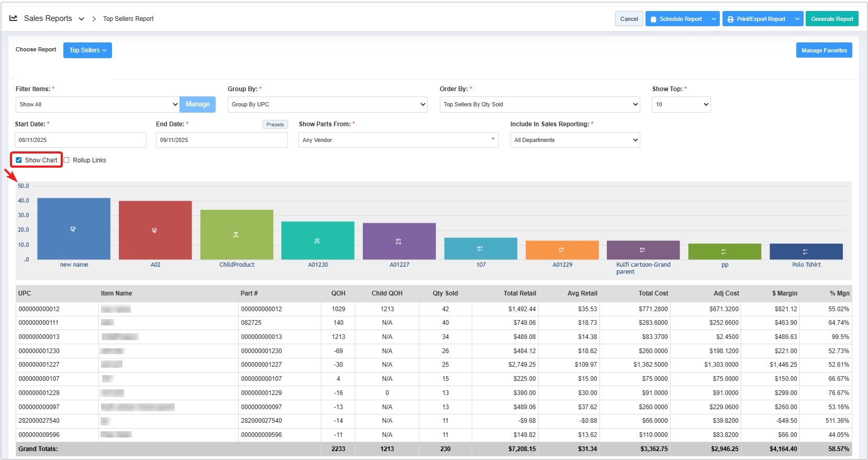The width and height of the screenshot is (868, 460).
Task: Click the Start Date input field
Action: pos(81,140)
